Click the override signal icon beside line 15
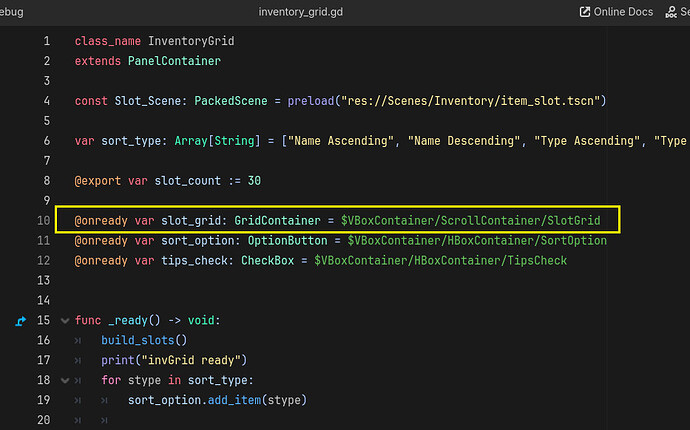Image resolution: width=690 pixels, height=430 pixels. pos(20,321)
